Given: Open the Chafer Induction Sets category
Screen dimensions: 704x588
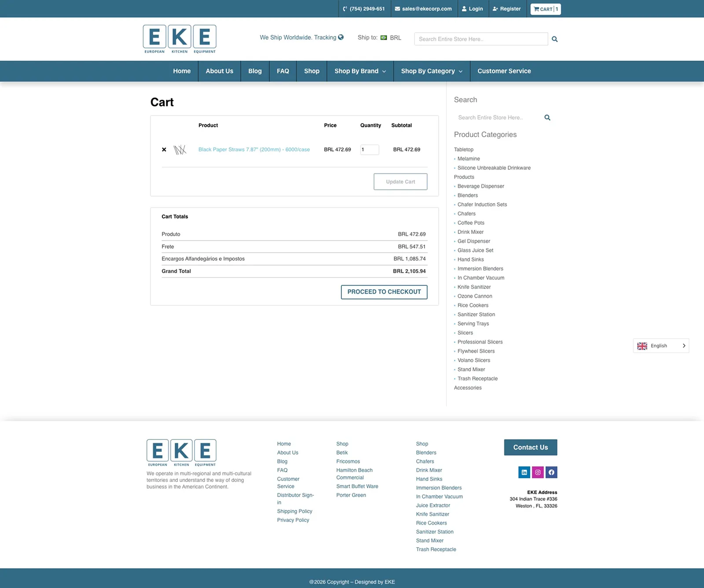Looking at the screenshot, I should [x=482, y=205].
